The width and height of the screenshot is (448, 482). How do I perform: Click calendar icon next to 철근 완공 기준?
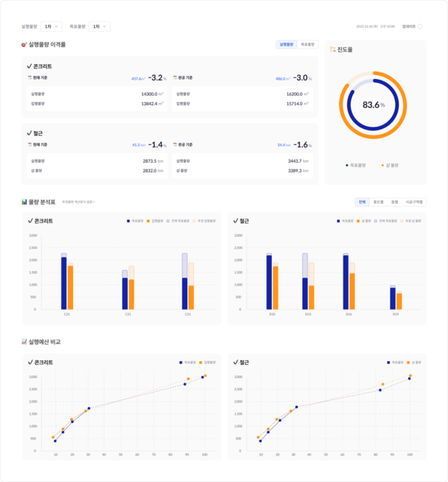click(x=174, y=145)
